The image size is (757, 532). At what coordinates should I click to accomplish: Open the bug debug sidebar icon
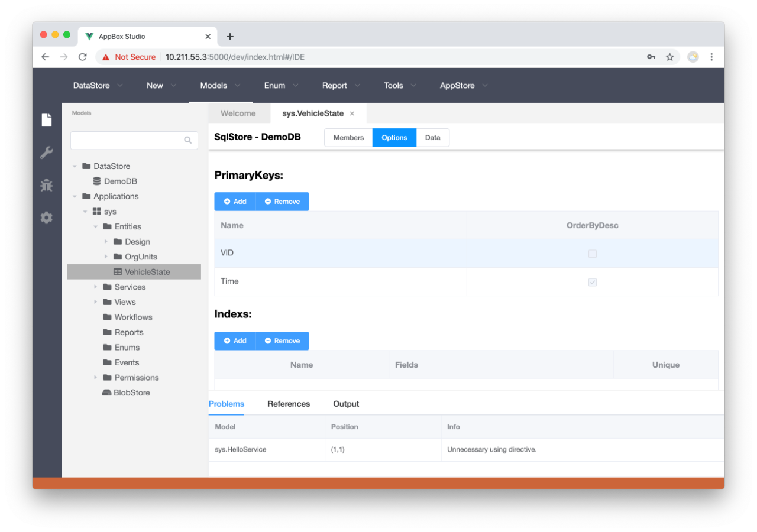pyautogui.click(x=46, y=185)
